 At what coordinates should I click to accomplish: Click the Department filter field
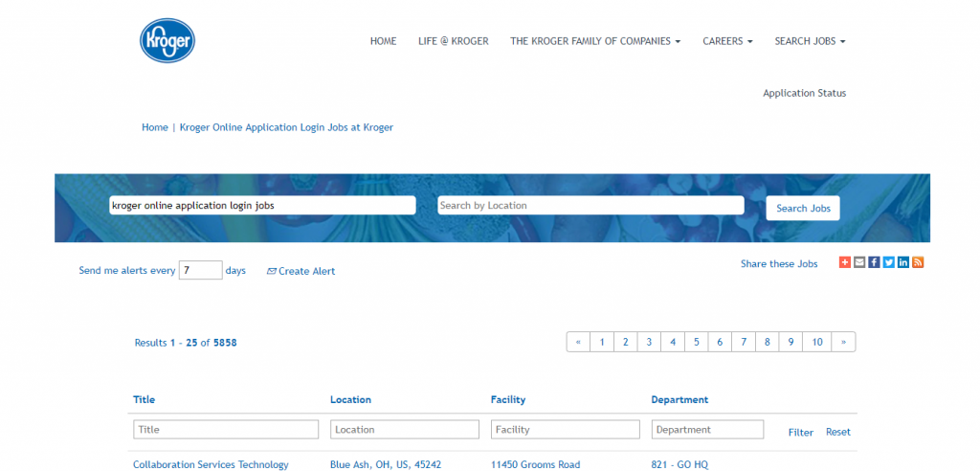(x=707, y=429)
